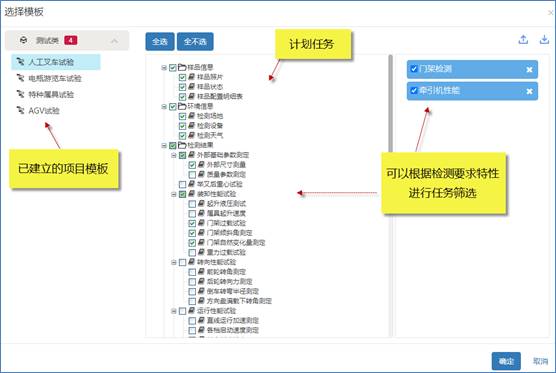The height and width of the screenshot is (373, 556).
Task: Click the upload icon at top right
Action: click(x=523, y=40)
